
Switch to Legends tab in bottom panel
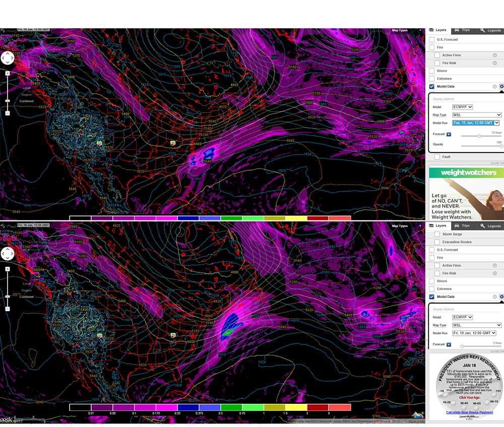click(490, 226)
